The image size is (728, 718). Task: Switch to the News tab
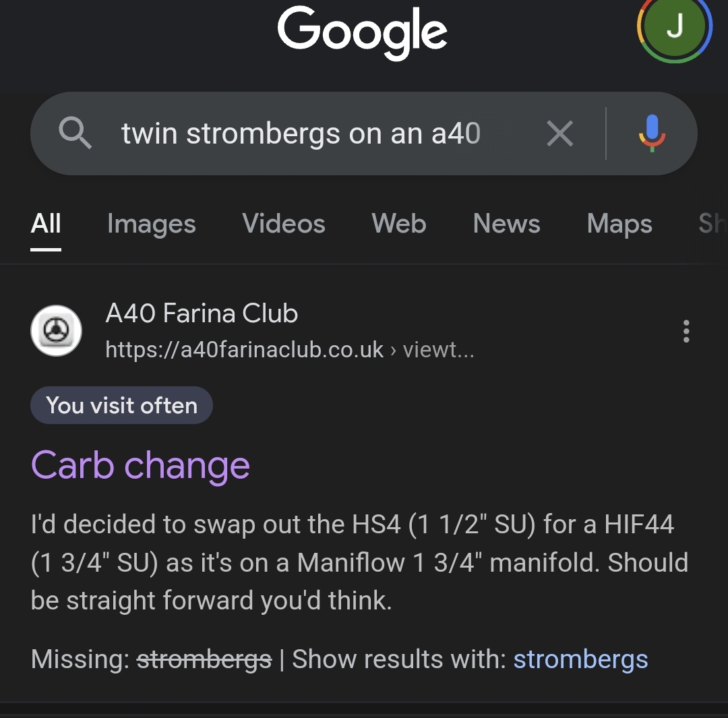coord(506,224)
